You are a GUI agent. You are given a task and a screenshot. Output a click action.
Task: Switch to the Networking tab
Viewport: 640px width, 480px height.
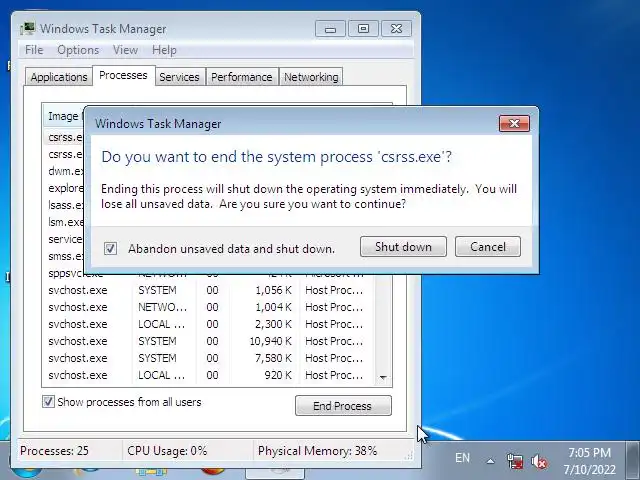coord(311,77)
